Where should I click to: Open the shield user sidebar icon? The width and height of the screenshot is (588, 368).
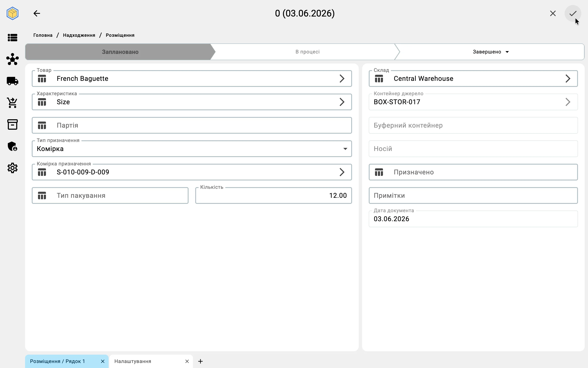[12, 146]
